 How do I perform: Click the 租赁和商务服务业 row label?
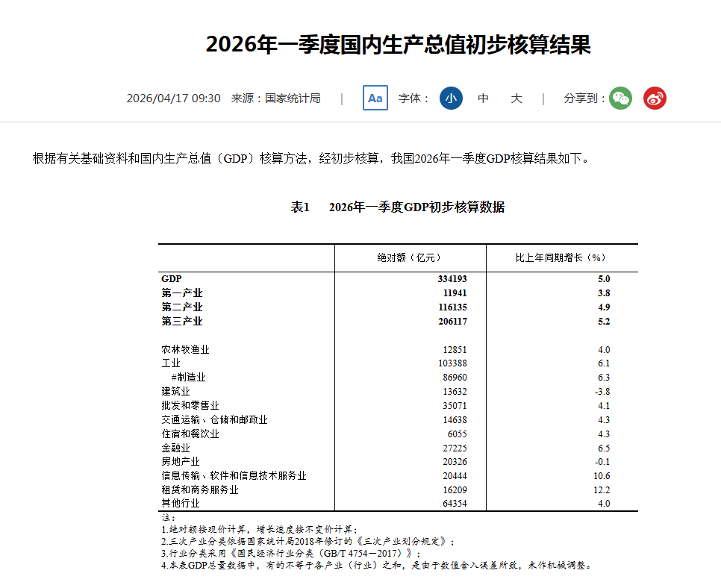coord(200,490)
